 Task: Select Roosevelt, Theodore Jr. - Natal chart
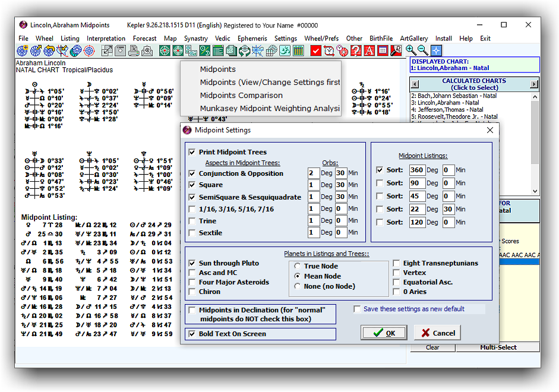pyautogui.click(x=454, y=116)
